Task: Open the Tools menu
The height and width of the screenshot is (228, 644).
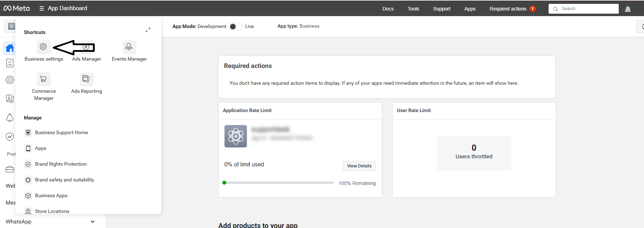Action: click(413, 9)
